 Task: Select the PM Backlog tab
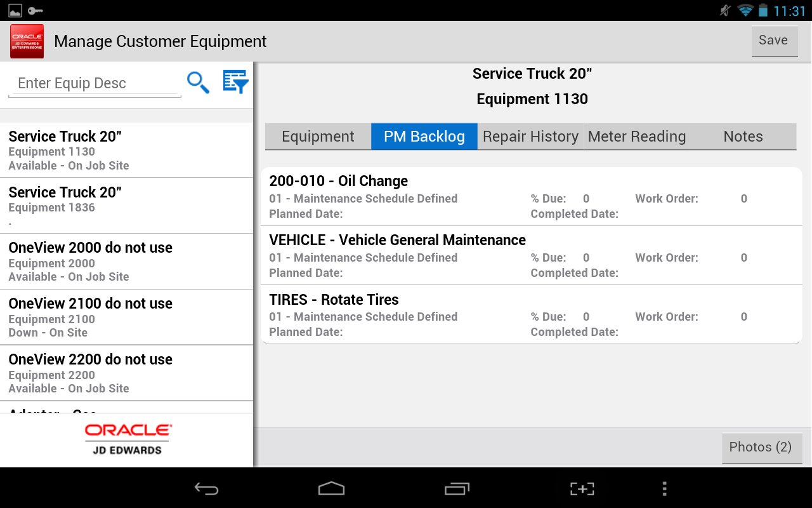tap(424, 137)
